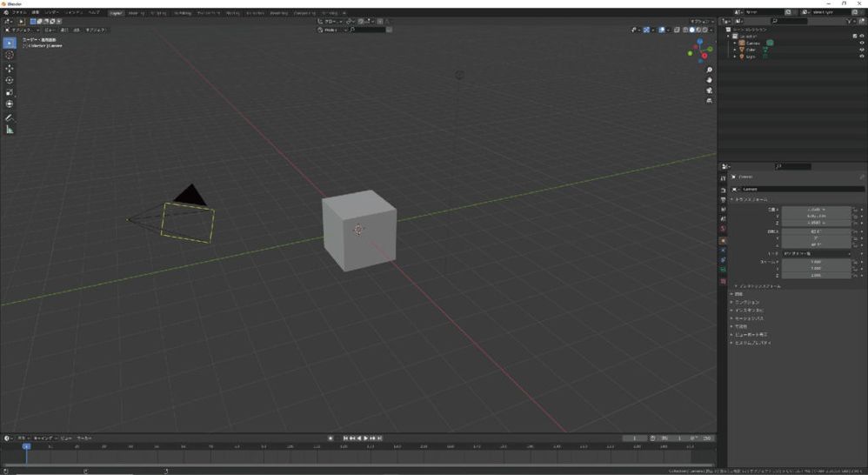This screenshot has width=868, height=475.
Task: Hide the Camera object in outliner
Action: tap(861, 43)
